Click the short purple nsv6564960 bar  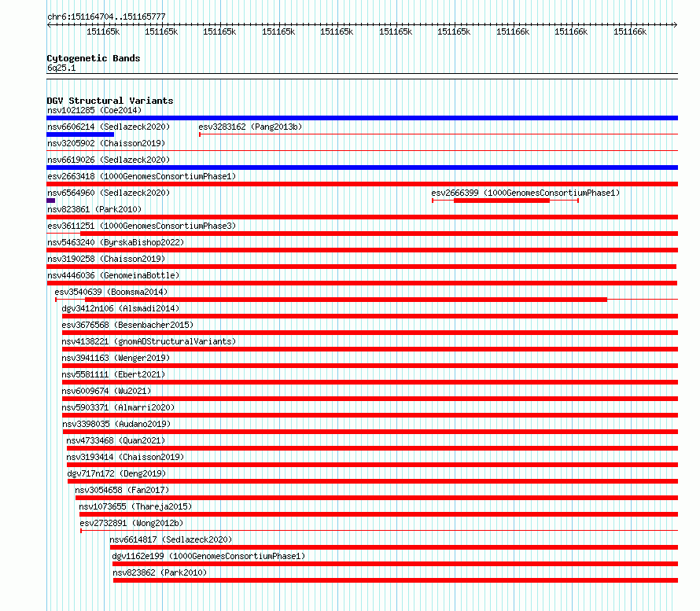click(x=51, y=201)
